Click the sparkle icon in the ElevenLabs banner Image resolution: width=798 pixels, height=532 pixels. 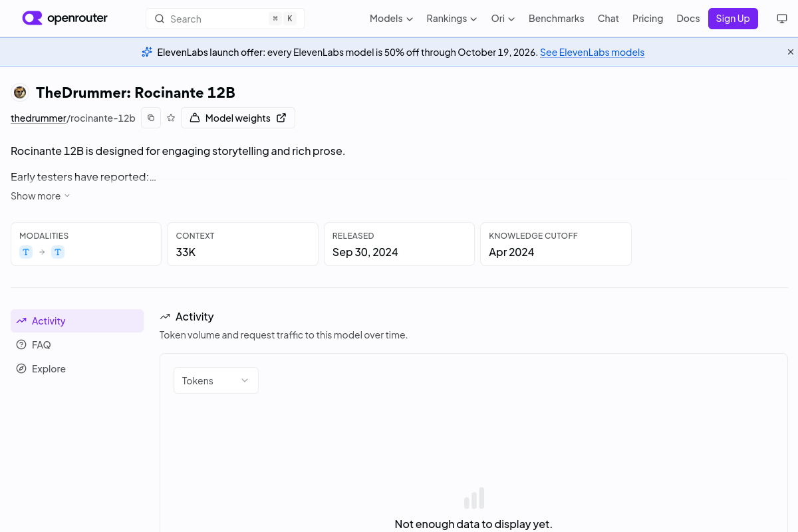coord(147,52)
